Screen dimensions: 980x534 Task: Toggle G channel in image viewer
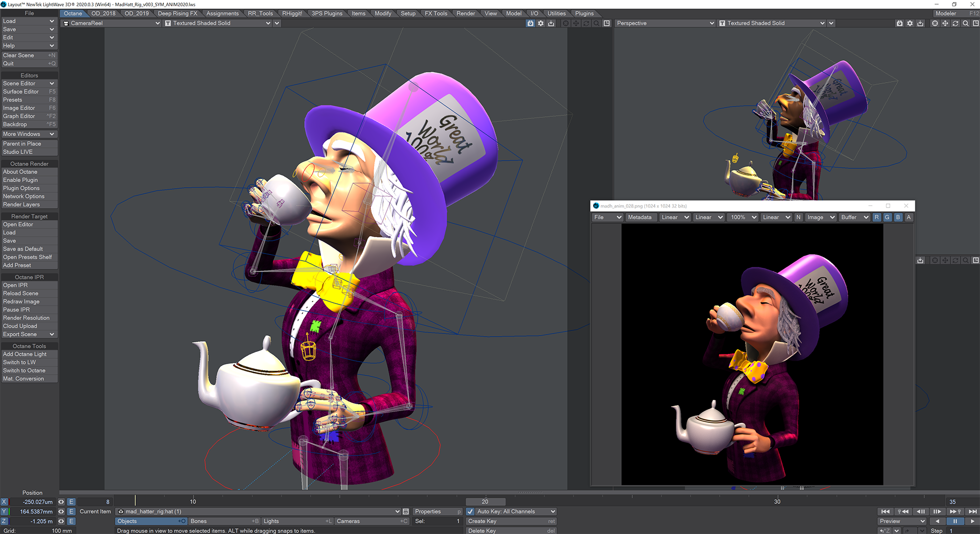tap(887, 217)
